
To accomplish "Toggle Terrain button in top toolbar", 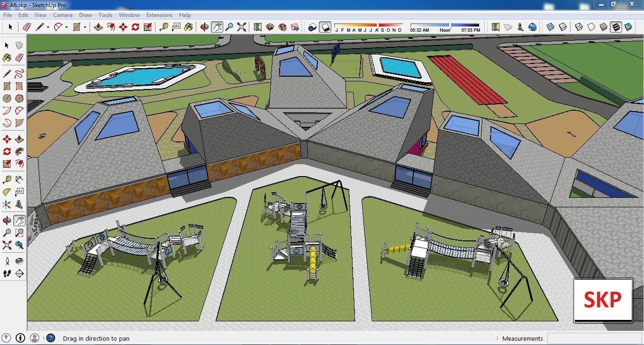I will tap(508, 27).
